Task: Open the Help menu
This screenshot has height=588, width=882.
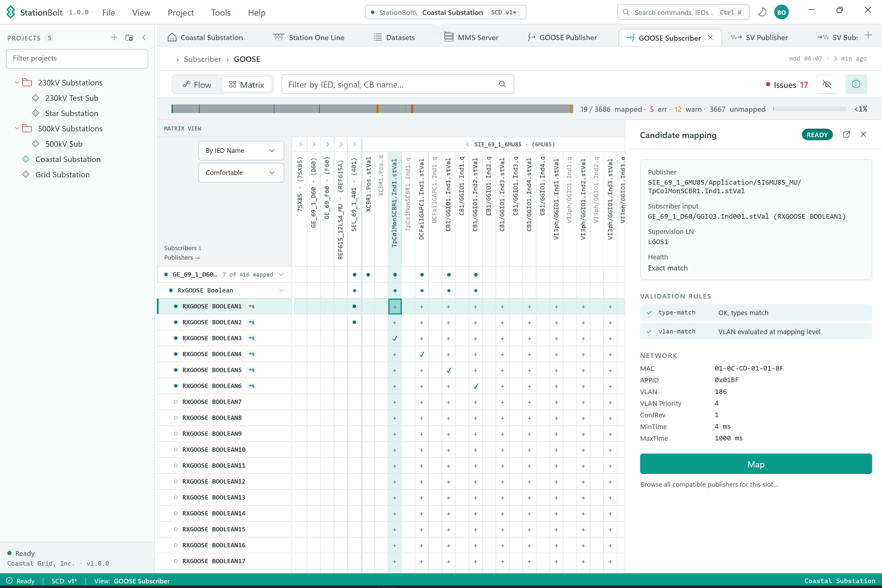Action: tap(257, 12)
